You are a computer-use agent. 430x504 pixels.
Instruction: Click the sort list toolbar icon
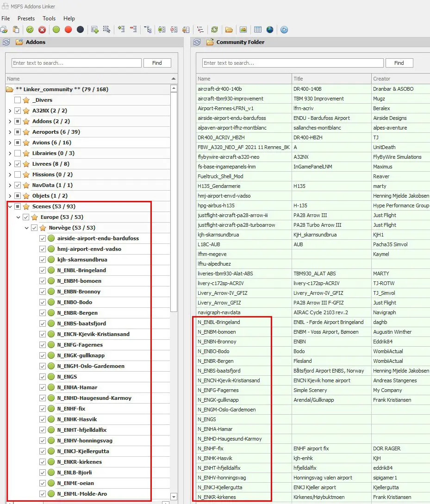200,30
